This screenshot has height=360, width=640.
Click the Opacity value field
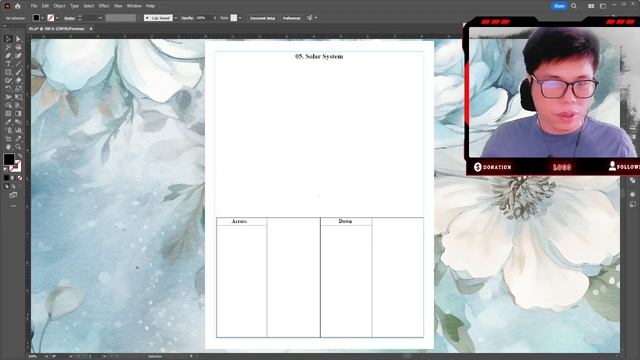203,18
